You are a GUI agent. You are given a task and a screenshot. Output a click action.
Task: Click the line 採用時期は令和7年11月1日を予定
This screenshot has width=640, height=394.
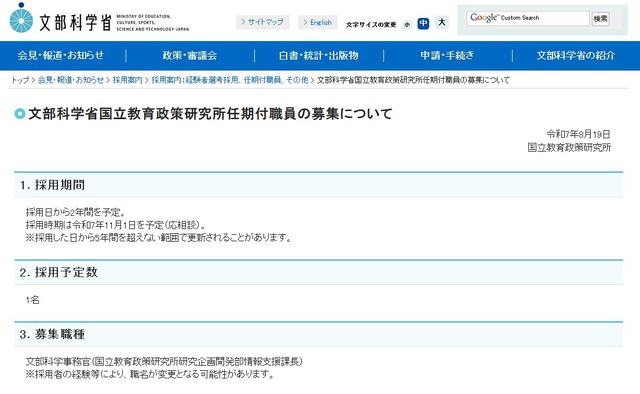click(116, 225)
